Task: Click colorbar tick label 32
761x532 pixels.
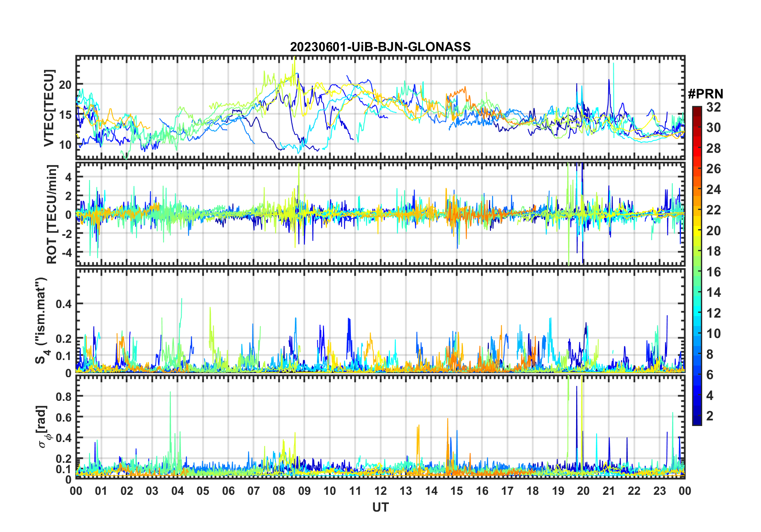Action: (713, 107)
